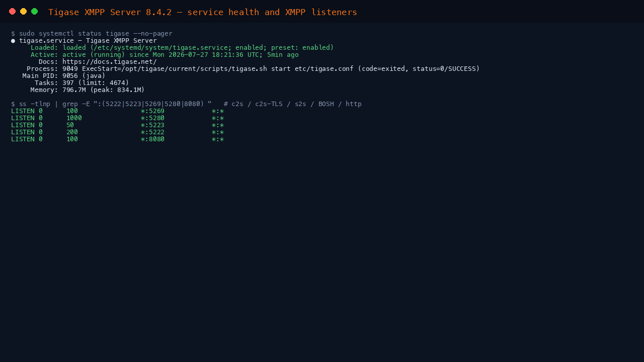Screen dimensions: 644x362
Task: Click the 'Tasks: 397 (limit: 4674)' line
Action: click(x=82, y=83)
